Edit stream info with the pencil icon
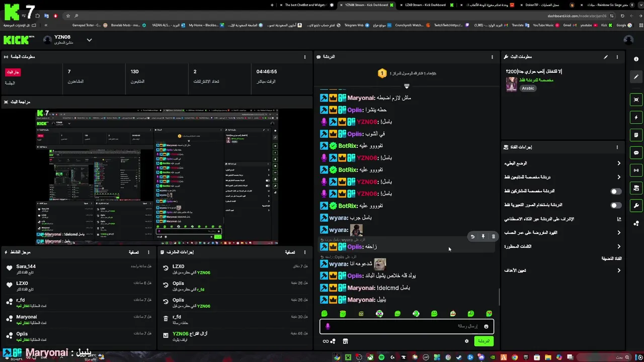644x362 pixels. [606, 57]
